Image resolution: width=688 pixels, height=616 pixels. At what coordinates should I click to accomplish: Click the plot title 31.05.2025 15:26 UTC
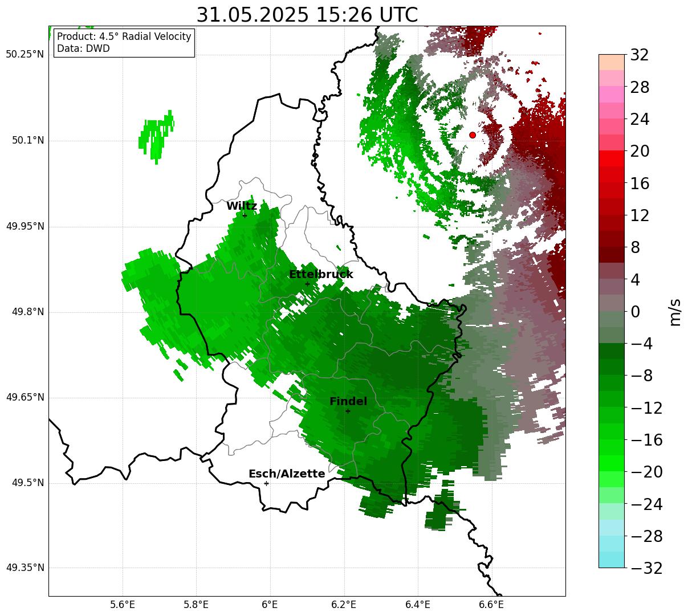coord(307,15)
